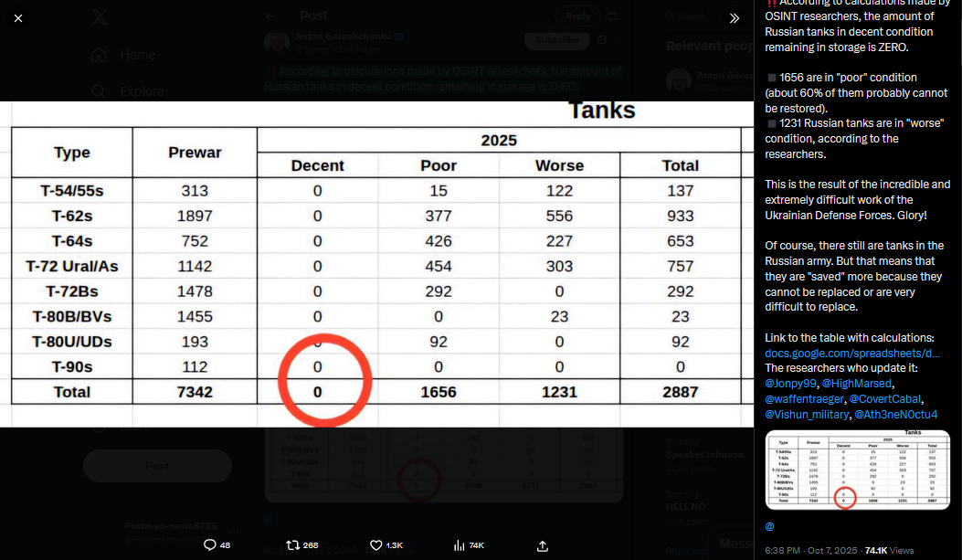Image resolution: width=962 pixels, height=560 pixels.
Task: Click the 'T-72Bs' row label
Action: 72,291
